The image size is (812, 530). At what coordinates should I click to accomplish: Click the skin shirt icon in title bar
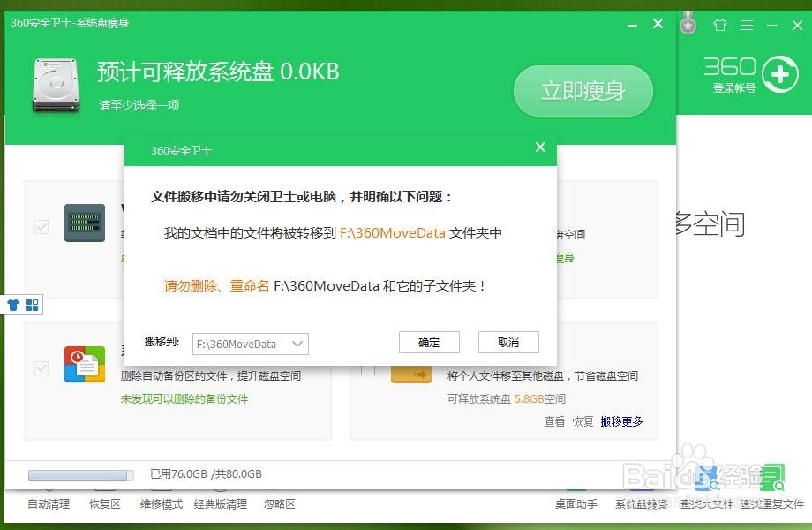(720, 25)
